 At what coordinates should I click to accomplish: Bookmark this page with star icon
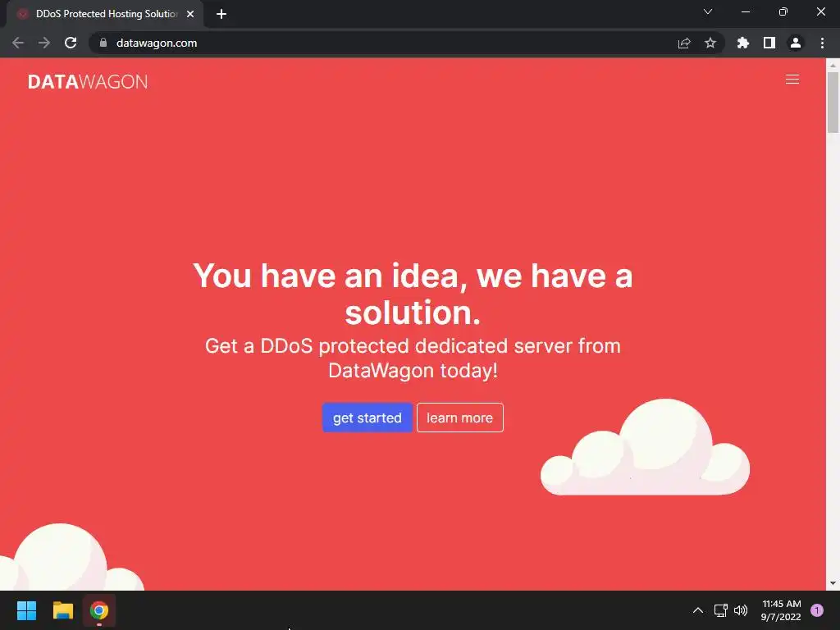pyautogui.click(x=710, y=43)
